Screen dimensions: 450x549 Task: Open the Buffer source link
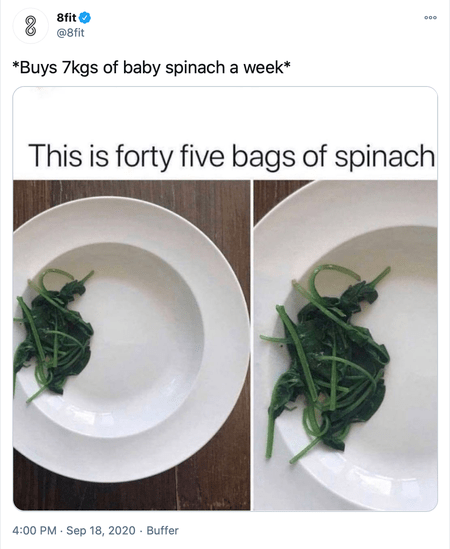[x=162, y=530]
